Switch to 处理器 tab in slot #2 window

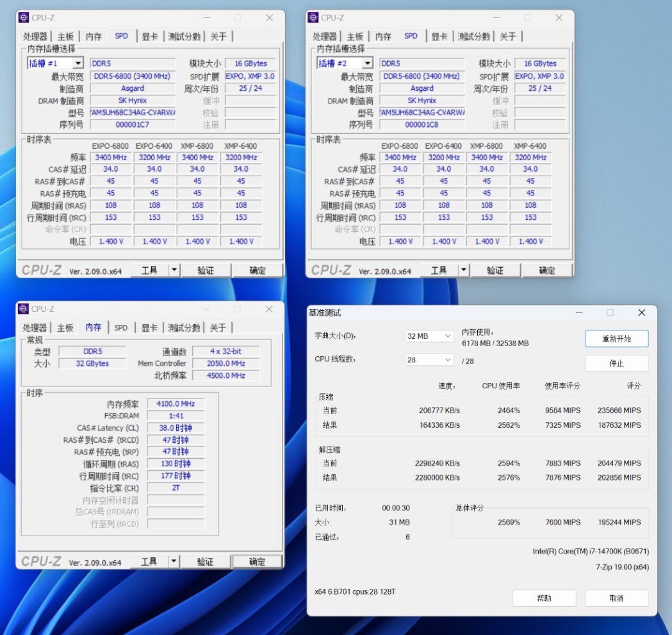coord(325,37)
